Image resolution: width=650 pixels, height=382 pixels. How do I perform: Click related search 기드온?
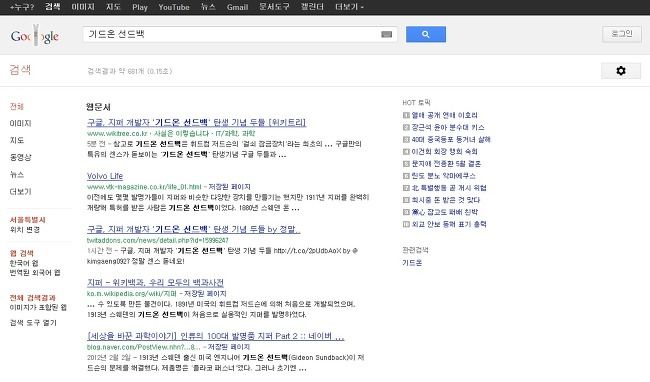pyautogui.click(x=412, y=263)
